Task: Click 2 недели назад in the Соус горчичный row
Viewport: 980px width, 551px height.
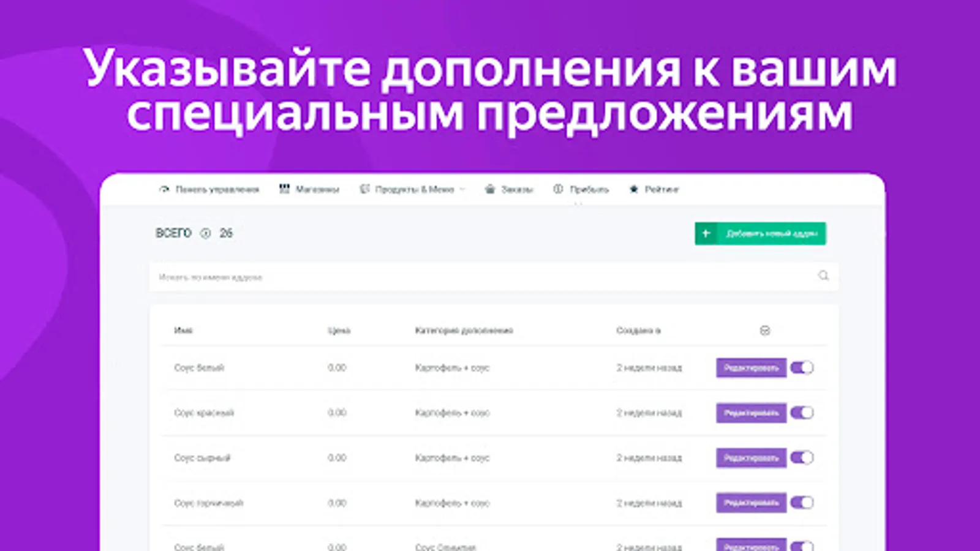Action: [649, 503]
